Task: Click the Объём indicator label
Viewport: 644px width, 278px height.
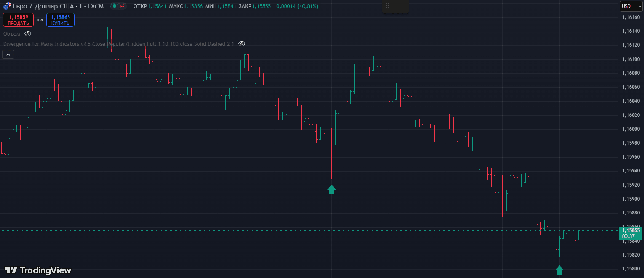Action: click(x=11, y=34)
